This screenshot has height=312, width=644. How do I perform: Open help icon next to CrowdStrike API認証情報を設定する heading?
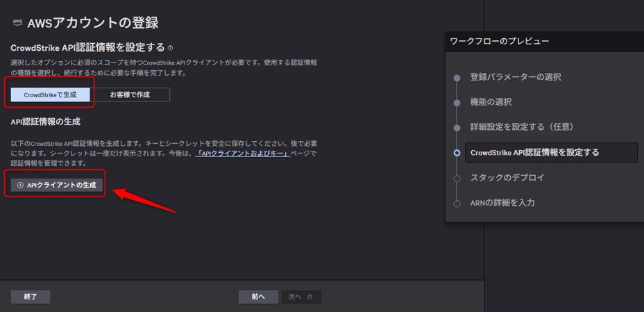coord(171,48)
